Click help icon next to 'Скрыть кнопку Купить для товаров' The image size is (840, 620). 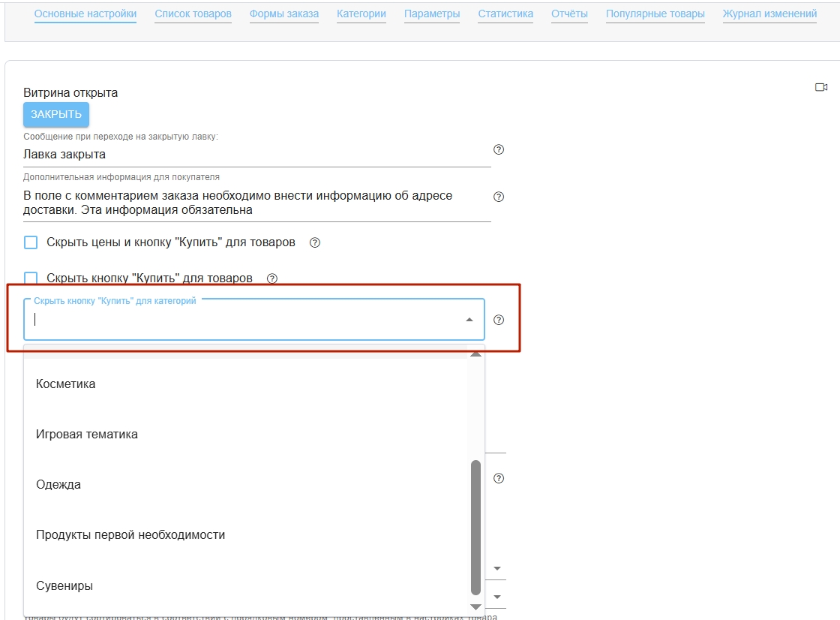272,278
